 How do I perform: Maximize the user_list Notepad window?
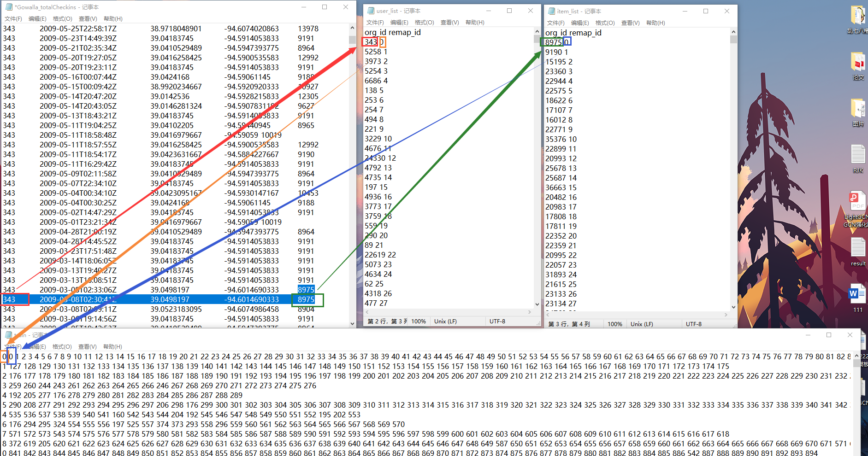coord(509,11)
